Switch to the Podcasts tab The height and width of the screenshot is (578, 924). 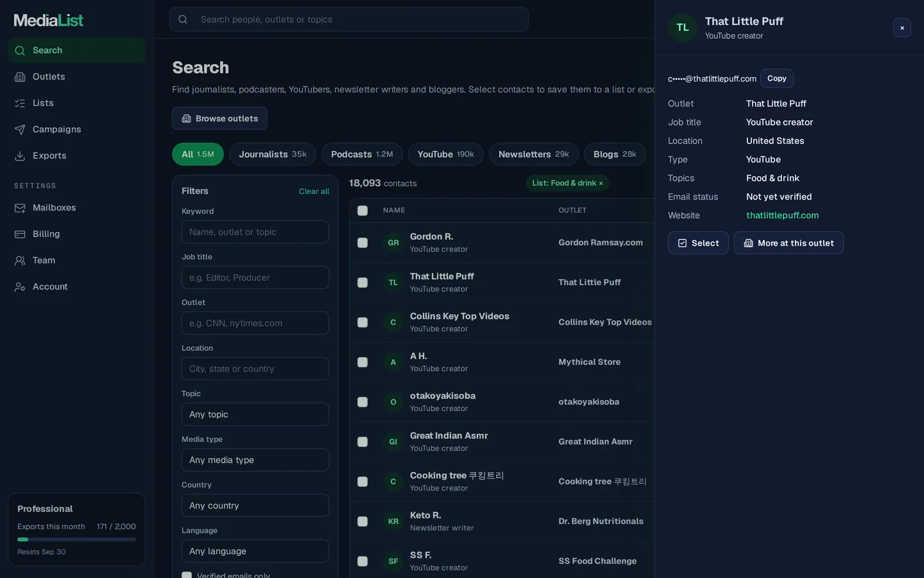(x=362, y=154)
